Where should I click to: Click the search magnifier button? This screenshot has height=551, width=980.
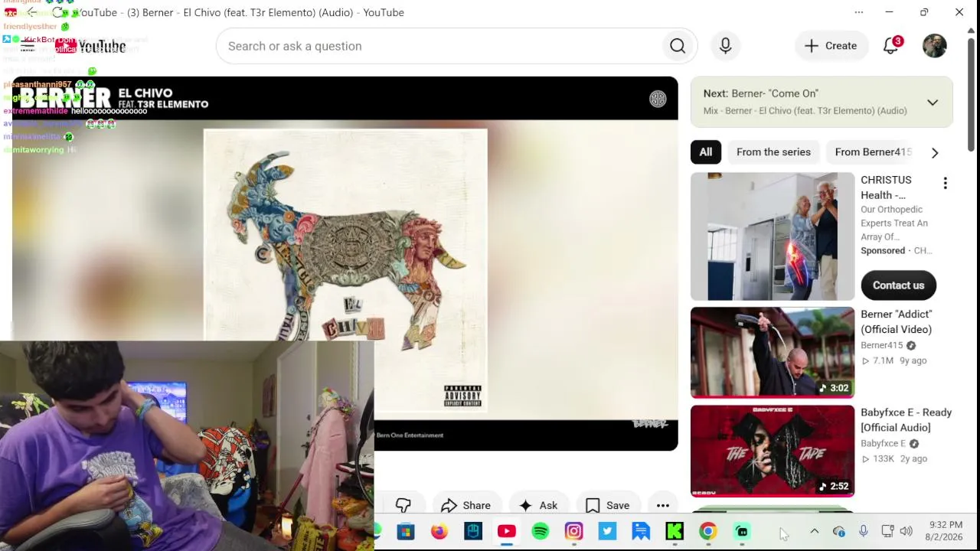click(678, 46)
